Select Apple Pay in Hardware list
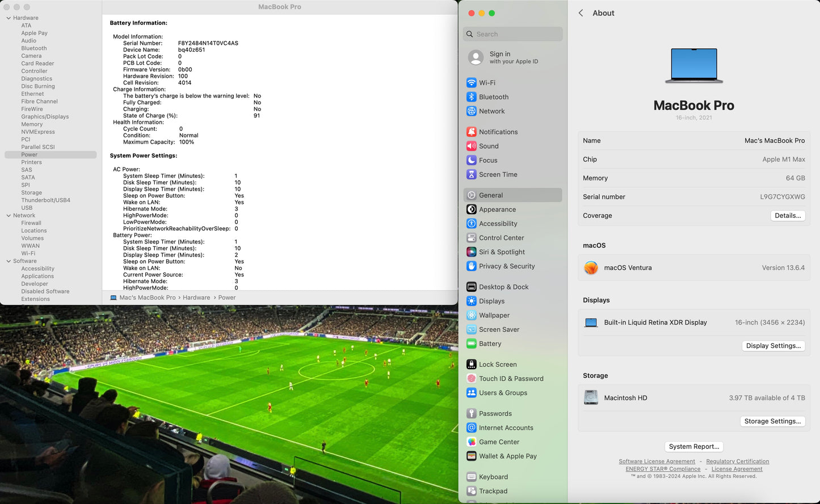Image resolution: width=820 pixels, height=504 pixels. point(35,33)
